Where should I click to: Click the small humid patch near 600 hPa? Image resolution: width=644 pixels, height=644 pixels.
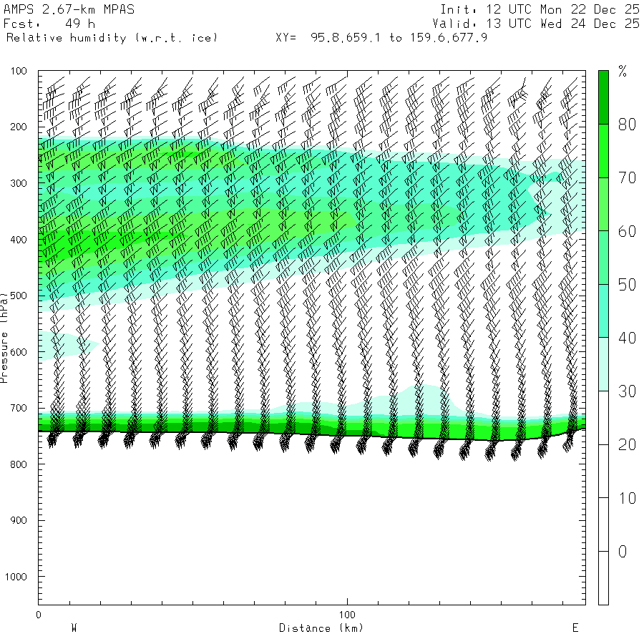pyautogui.click(x=68, y=346)
